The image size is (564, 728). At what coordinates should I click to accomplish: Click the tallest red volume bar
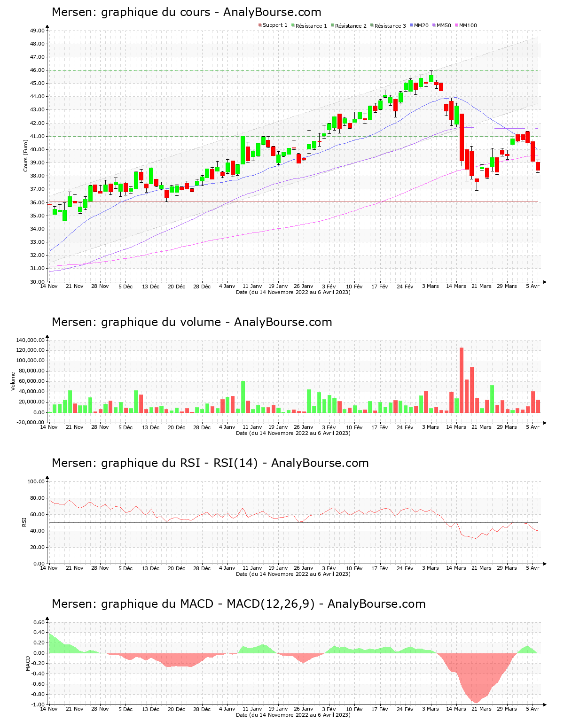click(x=462, y=380)
